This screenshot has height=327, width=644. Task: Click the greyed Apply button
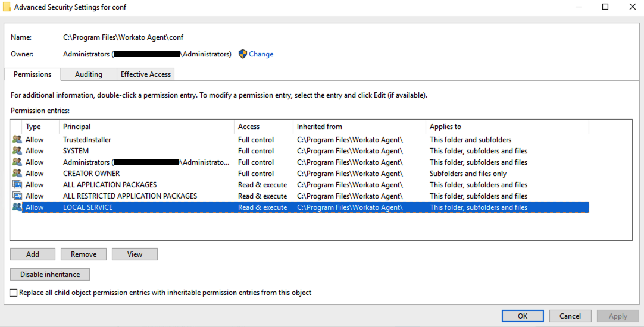[x=618, y=316]
